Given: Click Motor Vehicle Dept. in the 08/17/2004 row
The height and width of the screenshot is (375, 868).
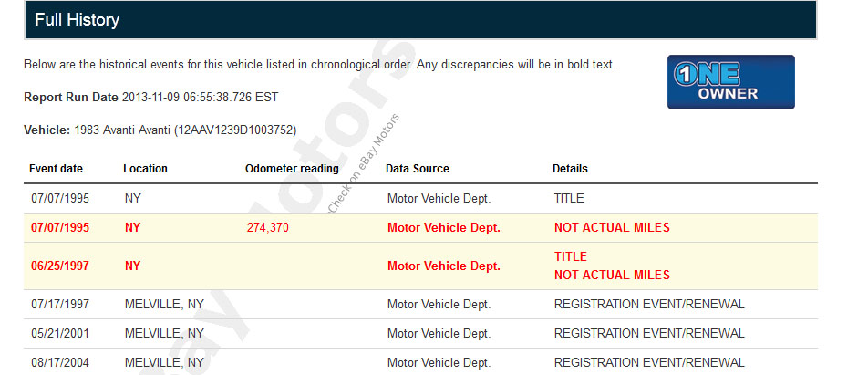Looking at the screenshot, I should 439,363.
